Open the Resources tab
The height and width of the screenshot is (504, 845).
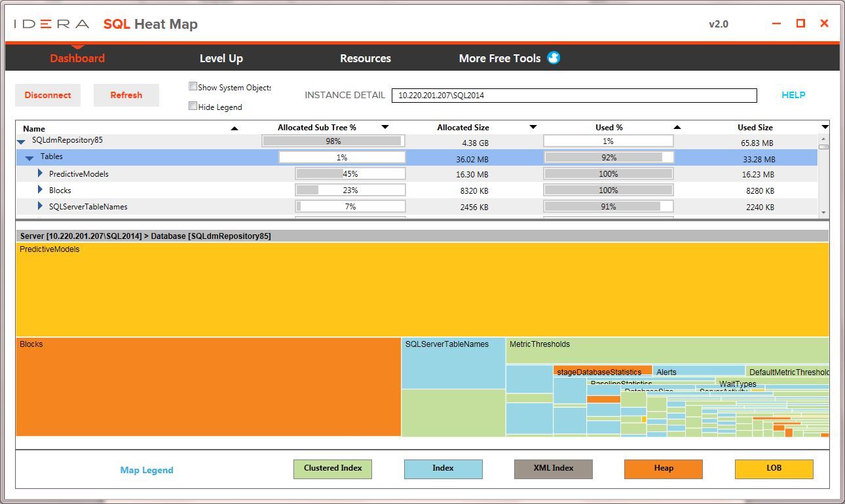[366, 58]
